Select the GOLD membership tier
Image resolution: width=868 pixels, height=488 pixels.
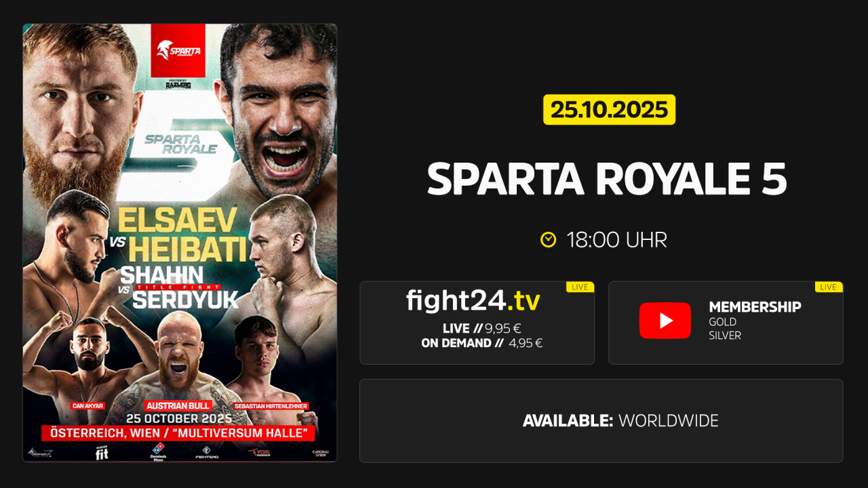[x=722, y=322]
